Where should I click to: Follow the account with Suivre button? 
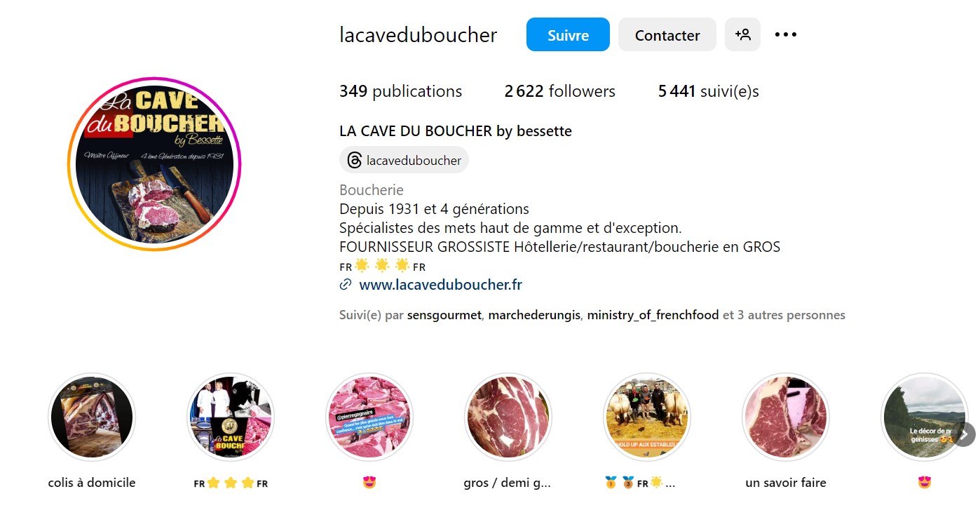pos(568,34)
